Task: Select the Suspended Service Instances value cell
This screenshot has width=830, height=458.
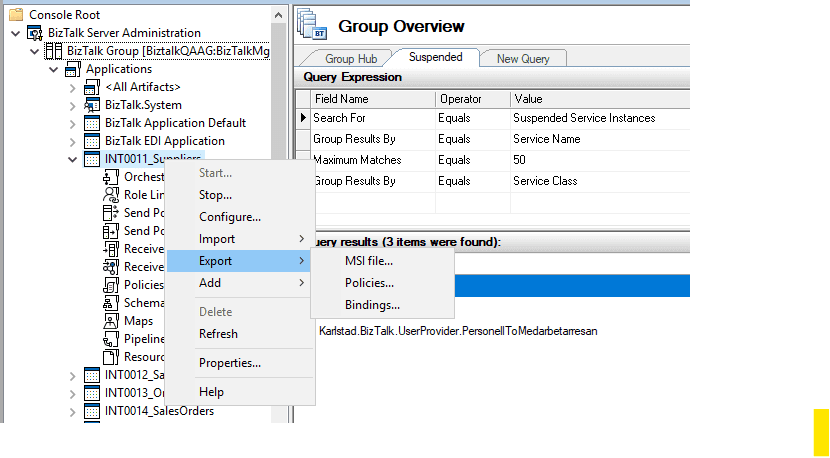Action: click(x=600, y=118)
